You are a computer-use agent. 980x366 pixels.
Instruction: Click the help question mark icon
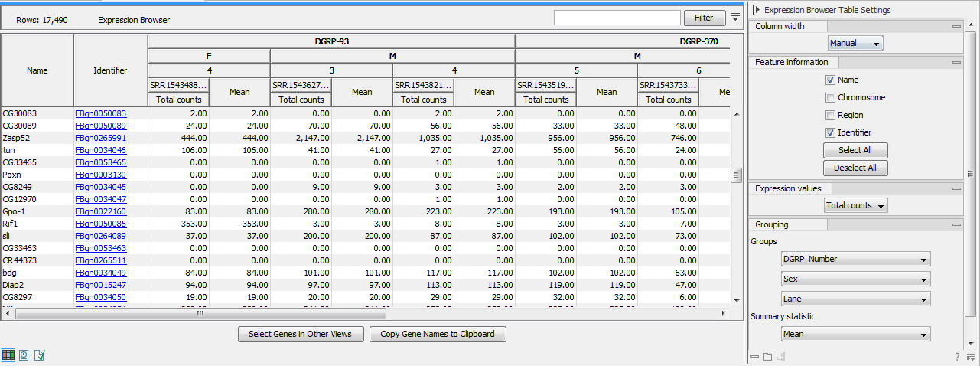point(957,357)
